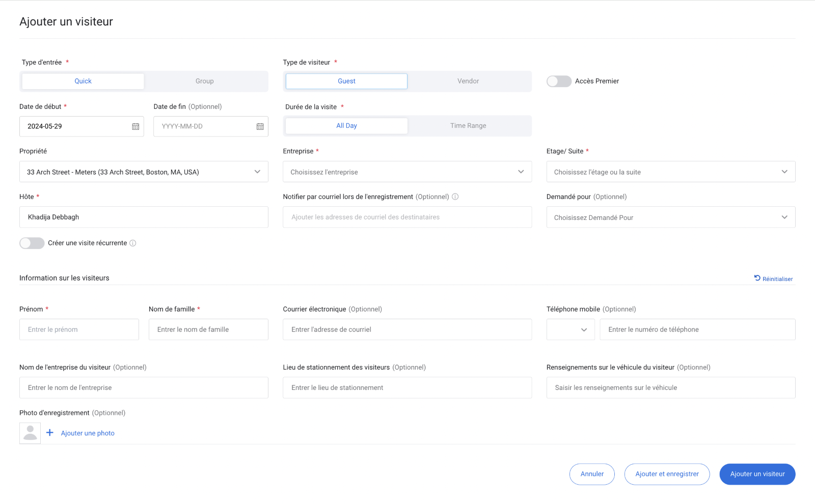Image resolution: width=815 pixels, height=504 pixels.
Task: Click the Réinitialiser reset icon
Action: point(757,278)
